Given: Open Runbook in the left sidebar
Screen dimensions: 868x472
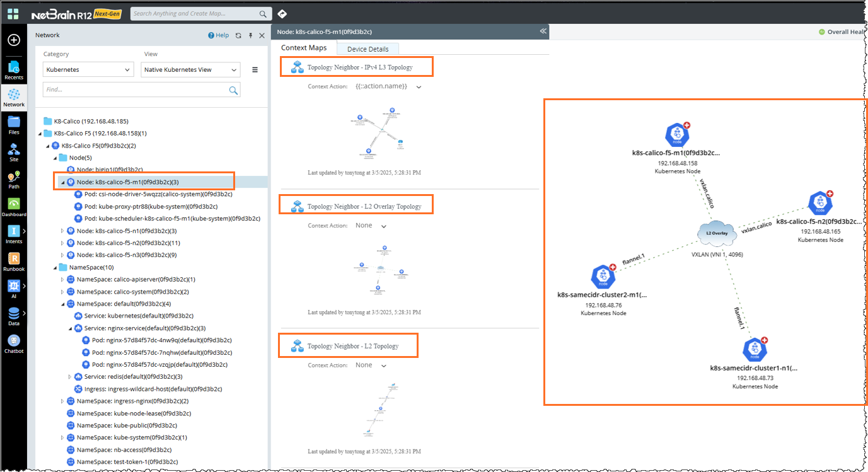Looking at the screenshot, I should (13, 262).
